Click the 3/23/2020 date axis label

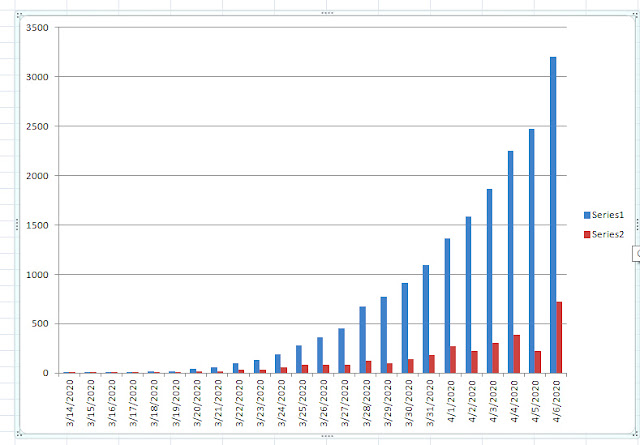[260, 403]
